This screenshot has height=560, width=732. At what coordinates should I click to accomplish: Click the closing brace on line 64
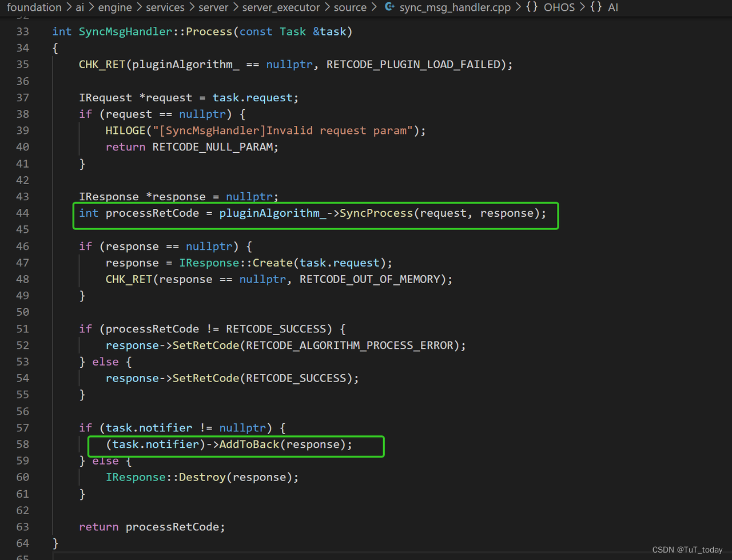tap(55, 543)
